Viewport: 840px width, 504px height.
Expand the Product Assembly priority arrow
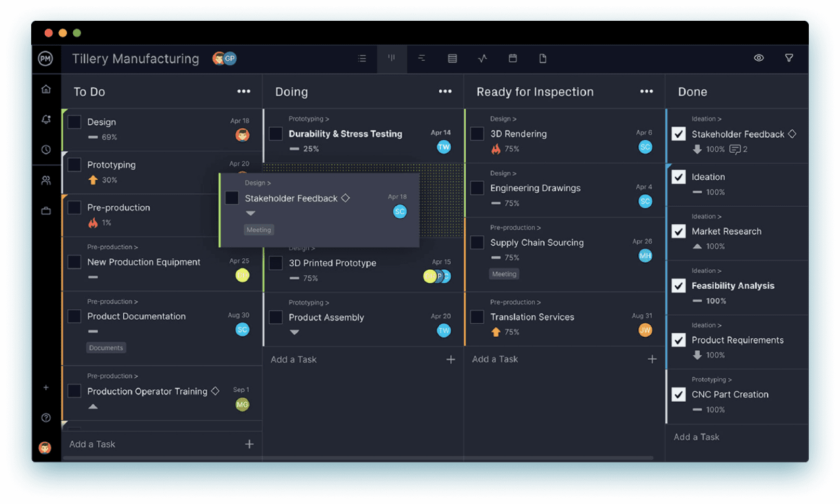pos(294,332)
